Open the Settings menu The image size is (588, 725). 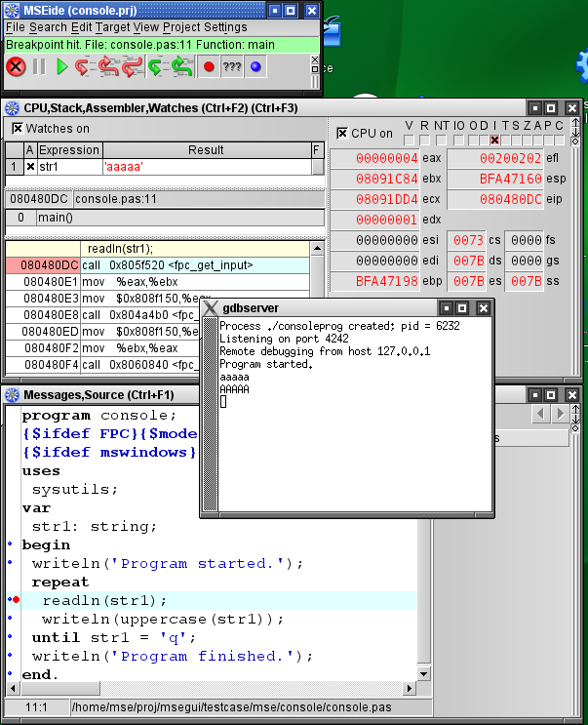[x=225, y=27]
